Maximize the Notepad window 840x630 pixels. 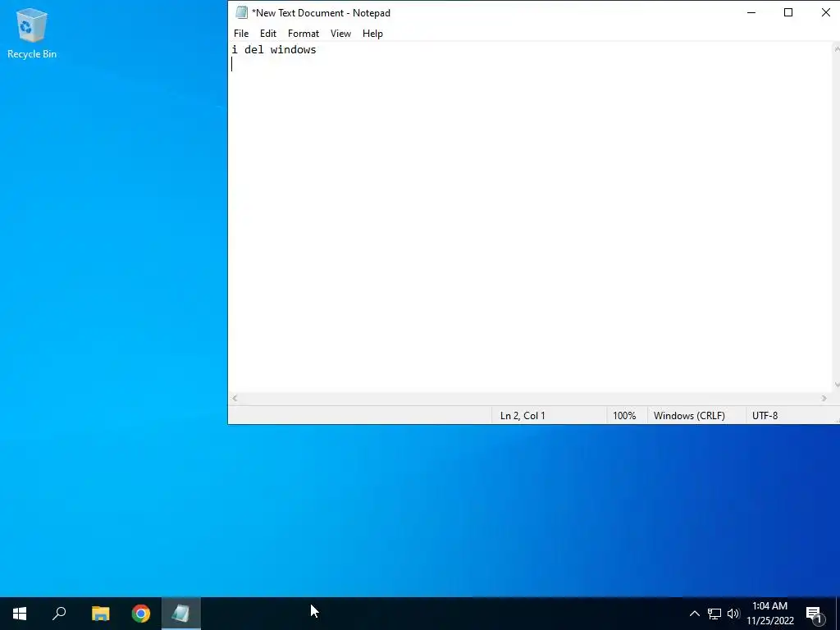click(x=788, y=12)
